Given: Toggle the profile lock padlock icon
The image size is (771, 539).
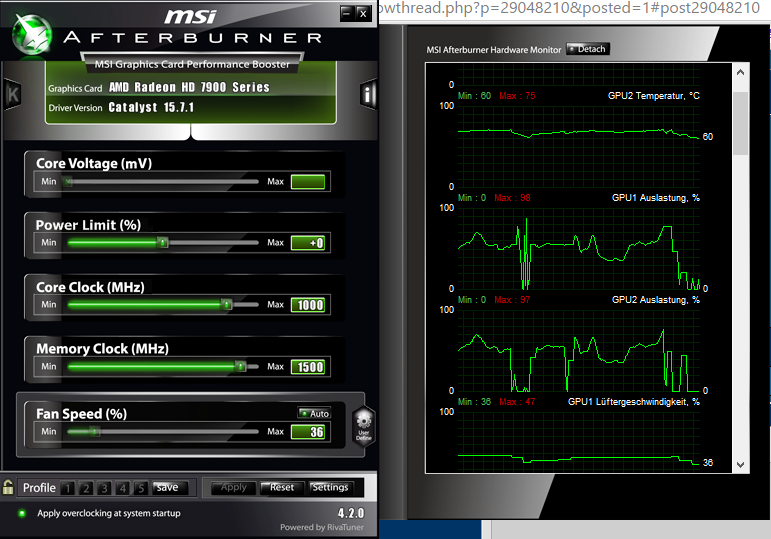Looking at the screenshot, I should tap(8, 487).
